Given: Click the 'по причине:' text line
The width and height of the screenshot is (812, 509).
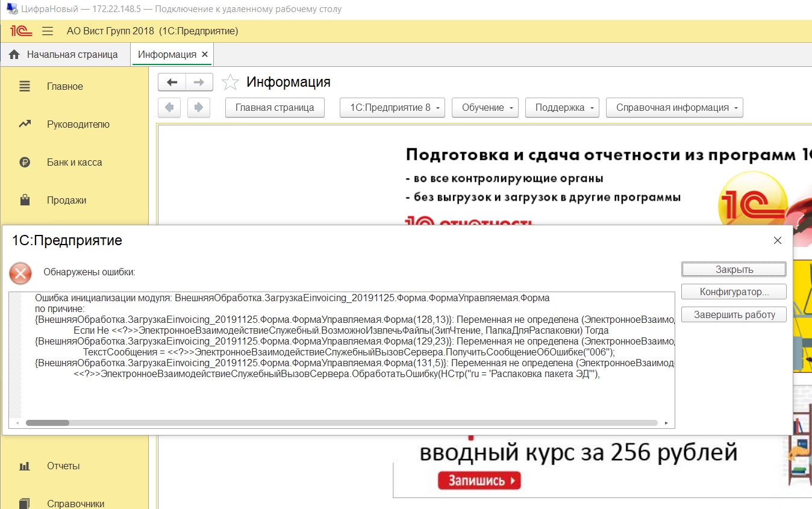Looking at the screenshot, I should pos(60,308).
